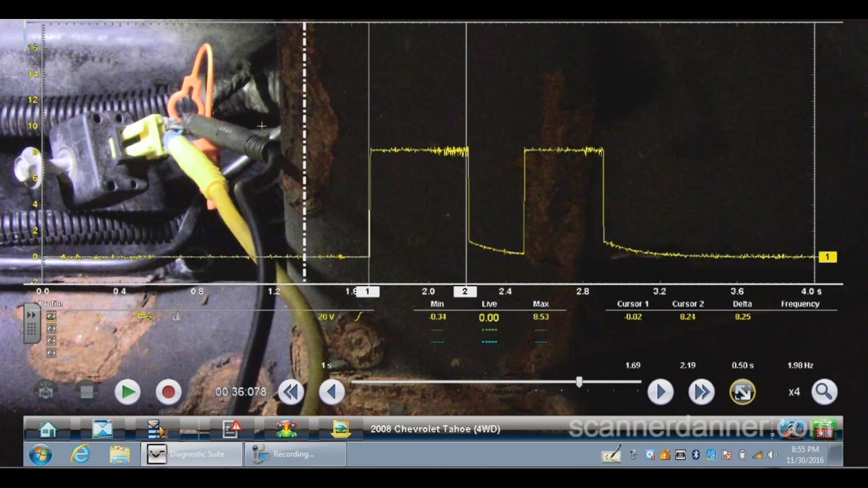
Task: Open the scanner view toolbar icon
Action: pos(103,429)
